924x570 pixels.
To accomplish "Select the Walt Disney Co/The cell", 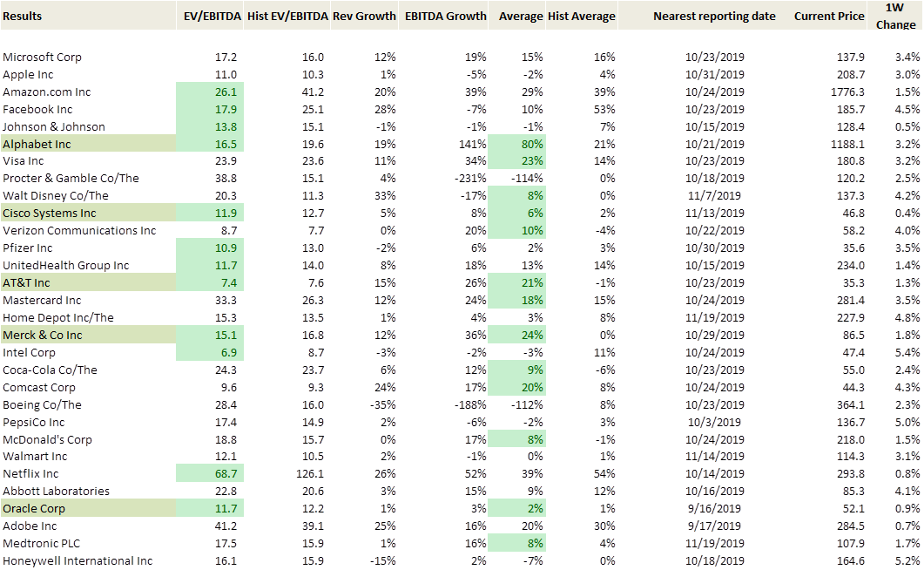I will pyautogui.click(x=56, y=196).
